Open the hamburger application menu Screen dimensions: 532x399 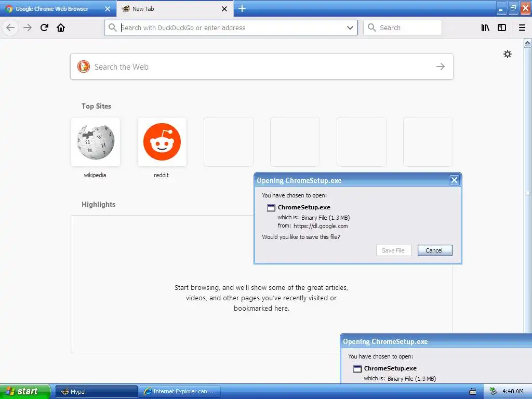(x=522, y=28)
